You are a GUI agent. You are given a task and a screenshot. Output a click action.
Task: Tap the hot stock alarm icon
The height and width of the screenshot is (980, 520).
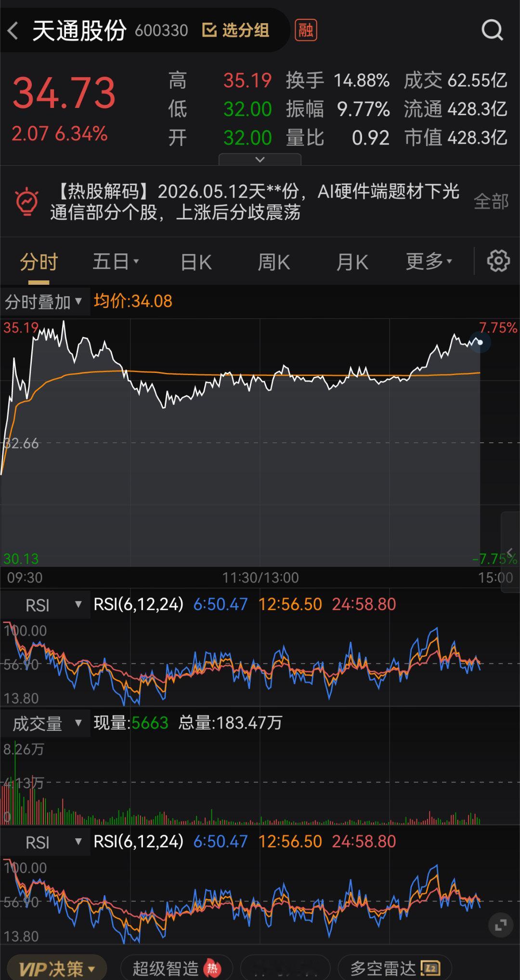point(27,201)
